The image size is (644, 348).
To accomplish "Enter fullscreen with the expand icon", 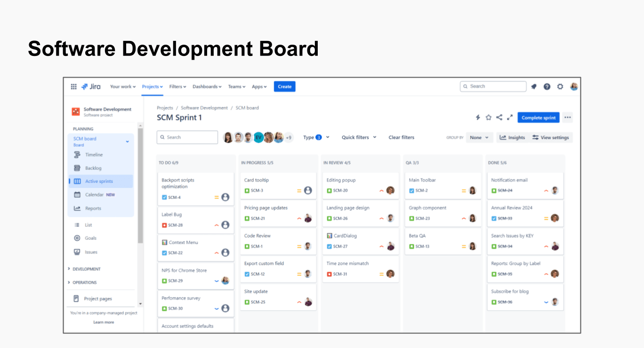I will [x=509, y=117].
